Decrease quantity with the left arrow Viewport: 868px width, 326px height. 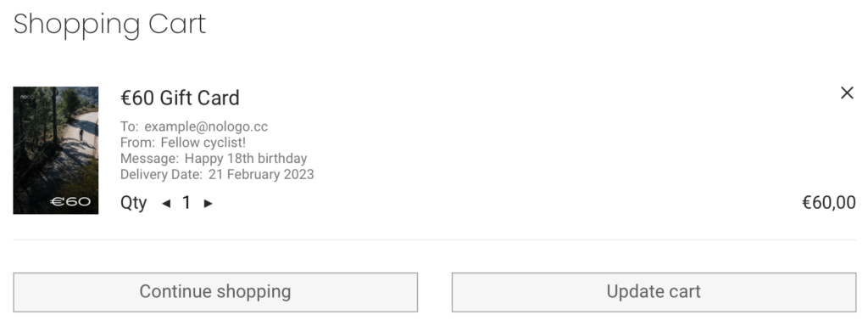point(166,204)
